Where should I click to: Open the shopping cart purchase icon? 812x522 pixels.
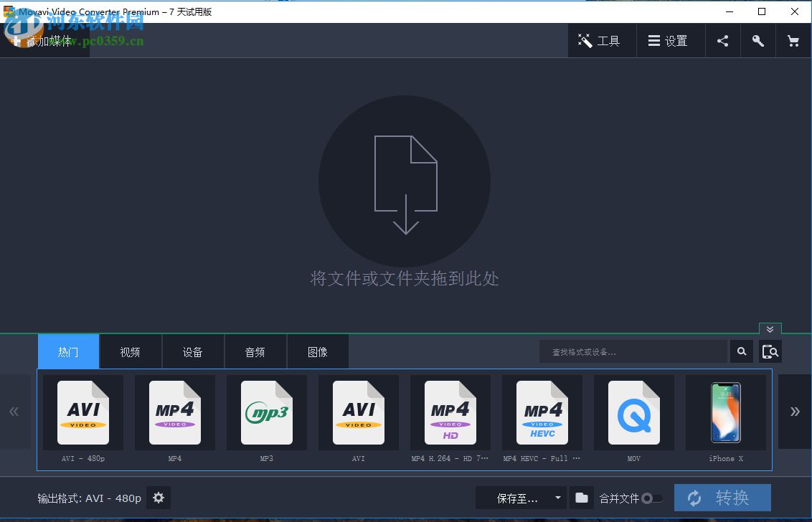tap(793, 41)
